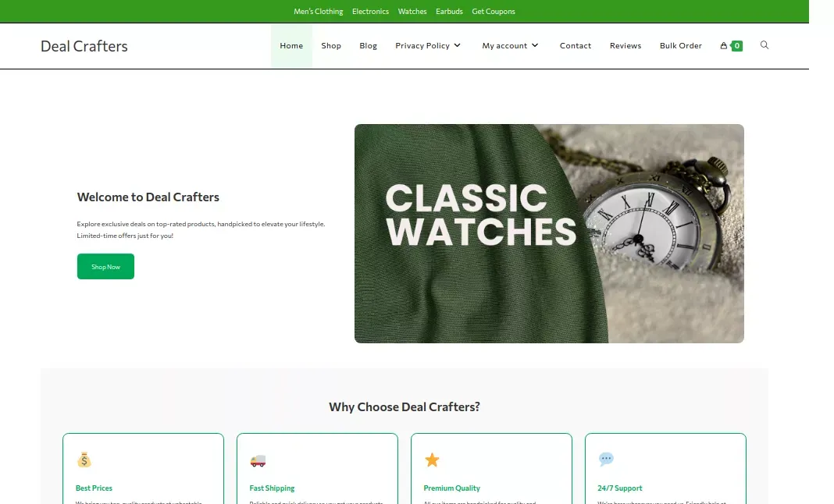Open the Blog page
The height and width of the screenshot is (504, 834).
(x=368, y=46)
